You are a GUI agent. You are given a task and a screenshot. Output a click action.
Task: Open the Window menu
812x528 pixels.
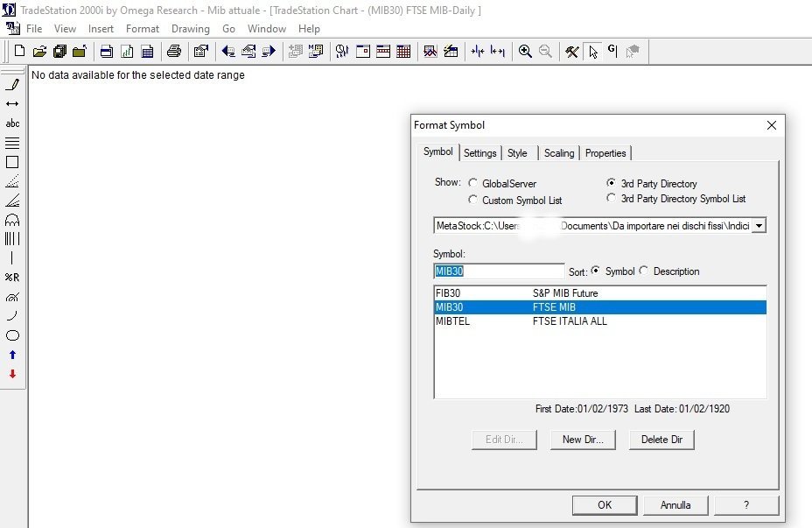pos(267,29)
